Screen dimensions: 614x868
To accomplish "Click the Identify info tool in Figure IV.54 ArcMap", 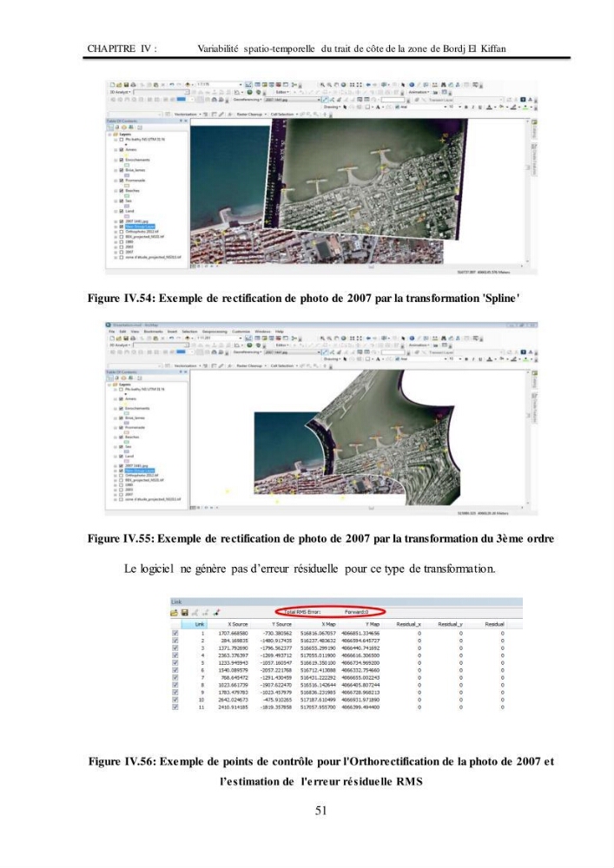I will tap(412, 85).
